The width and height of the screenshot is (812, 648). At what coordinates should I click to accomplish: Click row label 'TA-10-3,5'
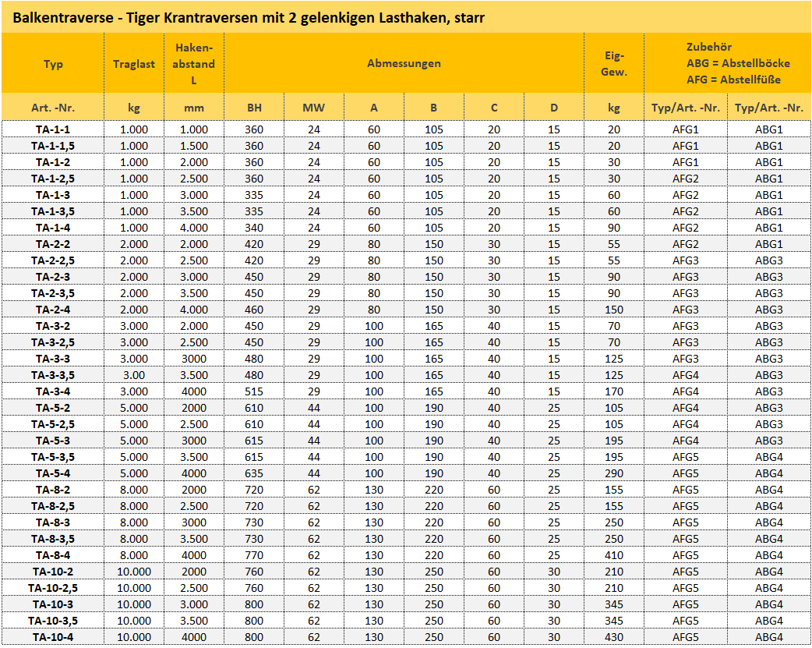53,621
